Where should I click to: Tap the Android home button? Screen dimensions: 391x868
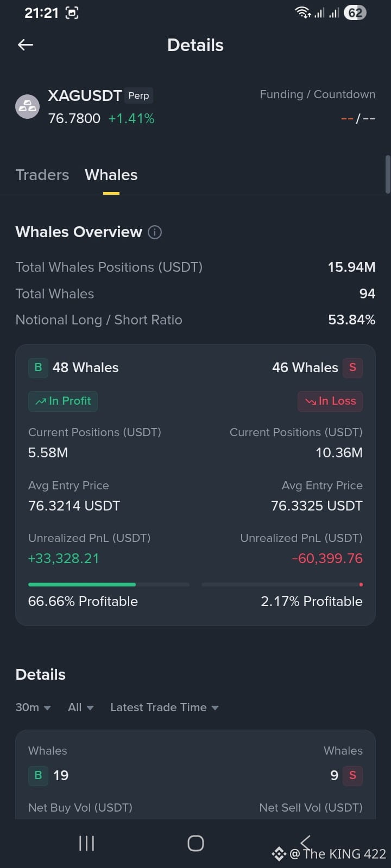click(x=195, y=843)
